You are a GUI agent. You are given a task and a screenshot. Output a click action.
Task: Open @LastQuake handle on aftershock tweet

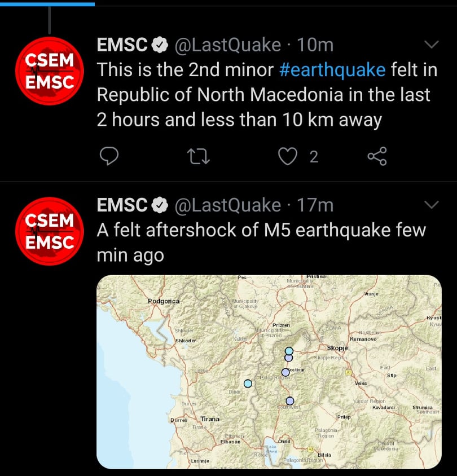click(x=228, y=205)
